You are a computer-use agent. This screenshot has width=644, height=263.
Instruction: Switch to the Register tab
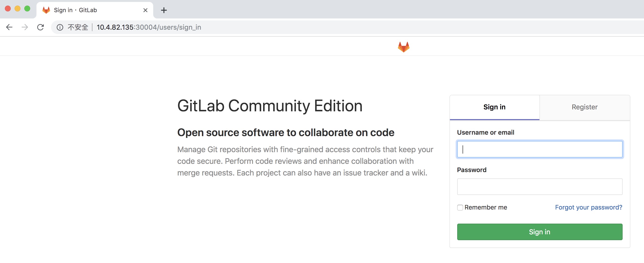[584, 107]
